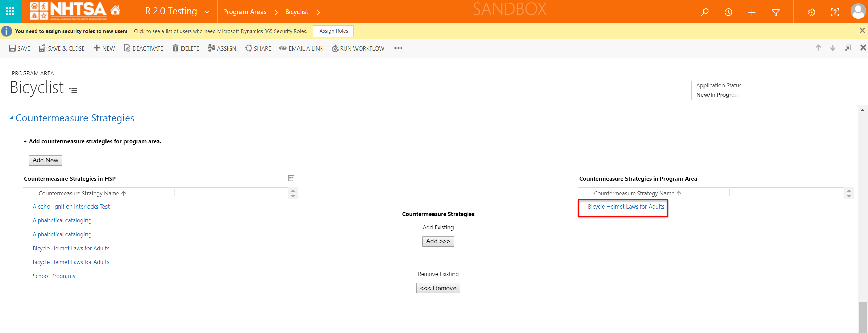
Task: Assign the record to another user
Action: pyautogui.click(x=222, y=48)
